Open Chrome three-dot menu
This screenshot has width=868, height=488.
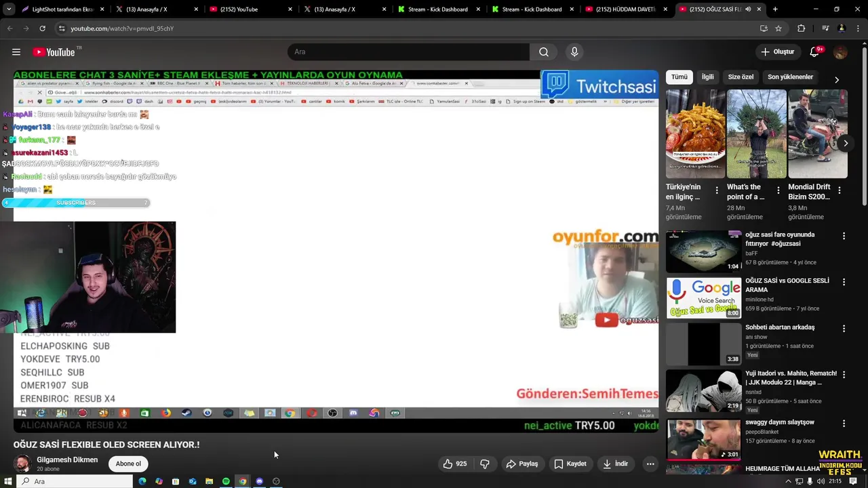858,28
